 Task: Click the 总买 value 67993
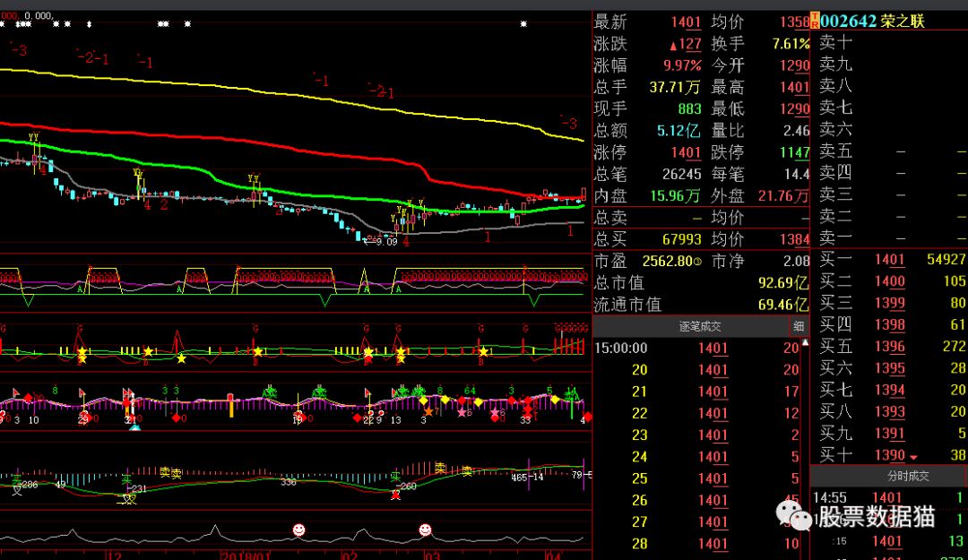tap(681, 239)
